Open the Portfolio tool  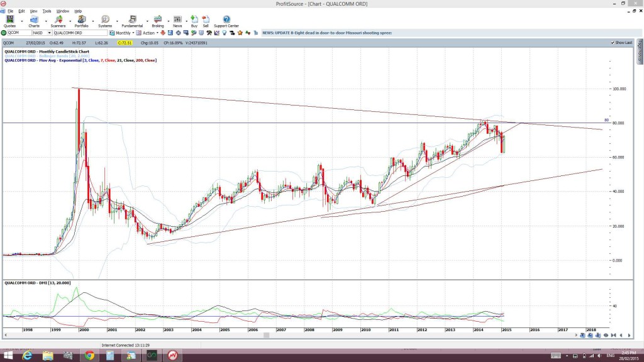click(81, 21)
